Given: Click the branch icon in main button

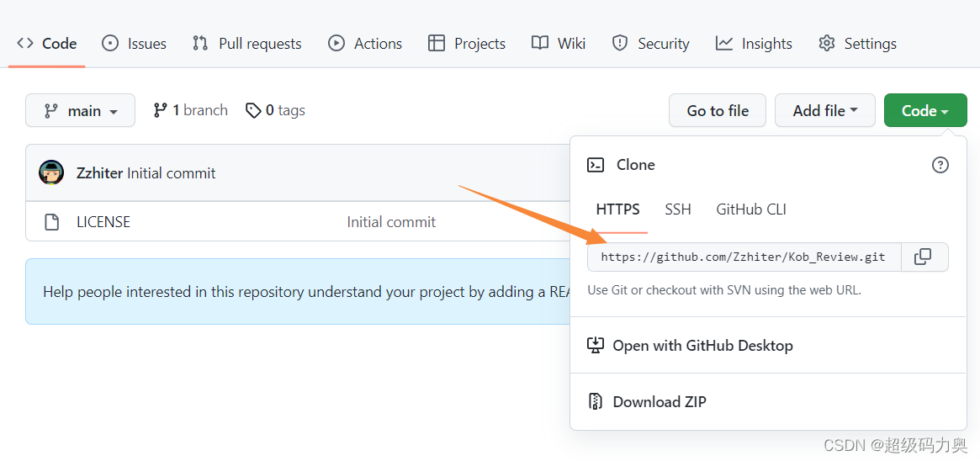Looking at the screenshot, I should (x=50, y=111).
